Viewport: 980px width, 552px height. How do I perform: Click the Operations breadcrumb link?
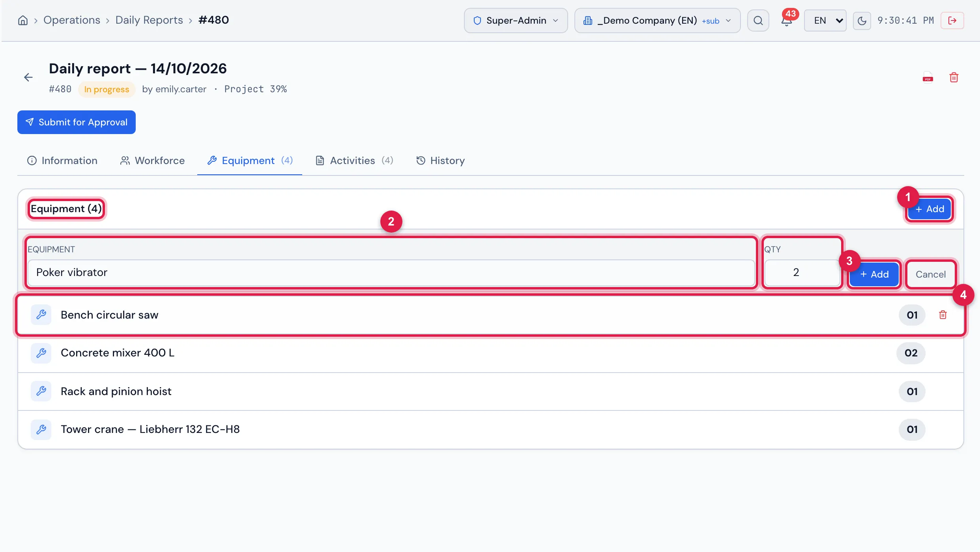coord(72,20)
